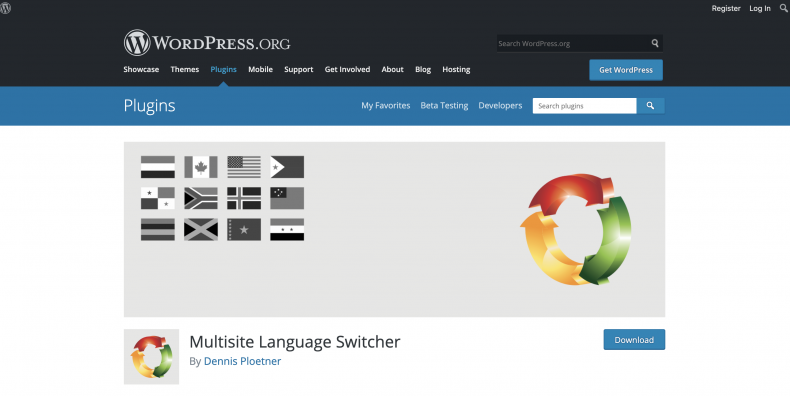
Task: Open the Dennis Ploetner author link
Action: point(242,361)
